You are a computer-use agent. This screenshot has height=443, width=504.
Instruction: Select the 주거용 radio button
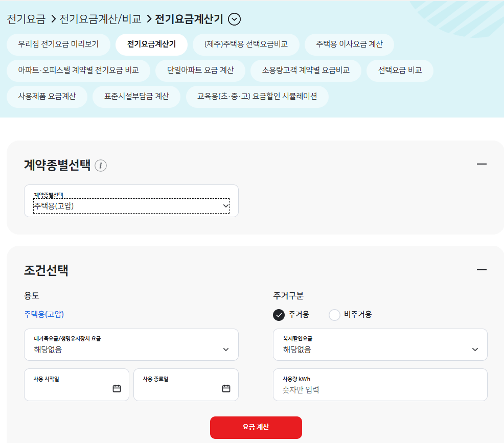tap(278, 315)
